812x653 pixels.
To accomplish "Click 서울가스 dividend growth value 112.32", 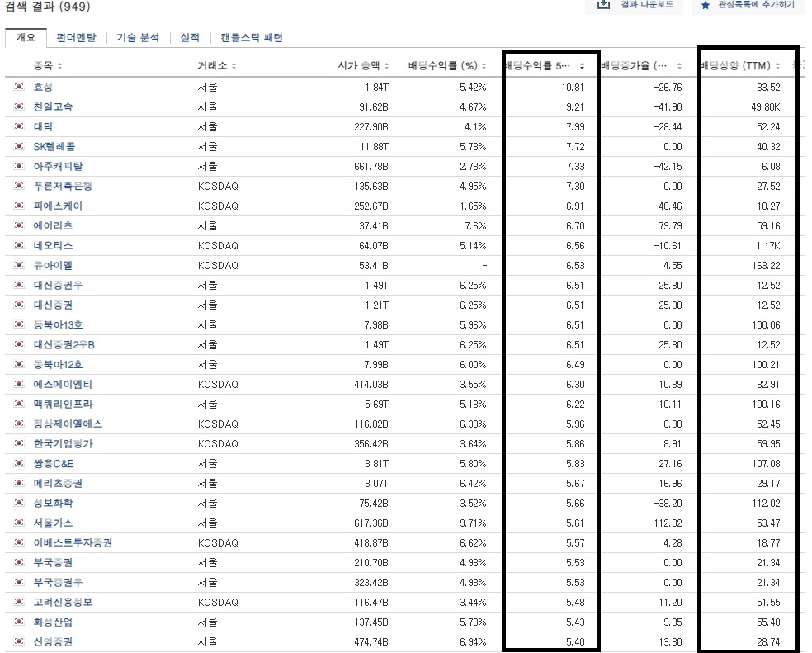I will (x=668, y=523).
